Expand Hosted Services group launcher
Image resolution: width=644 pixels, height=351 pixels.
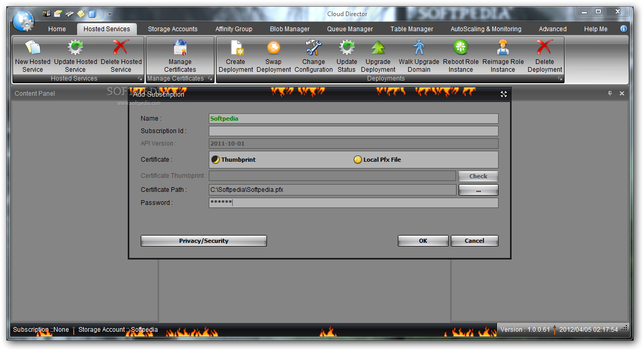[139, 79]
